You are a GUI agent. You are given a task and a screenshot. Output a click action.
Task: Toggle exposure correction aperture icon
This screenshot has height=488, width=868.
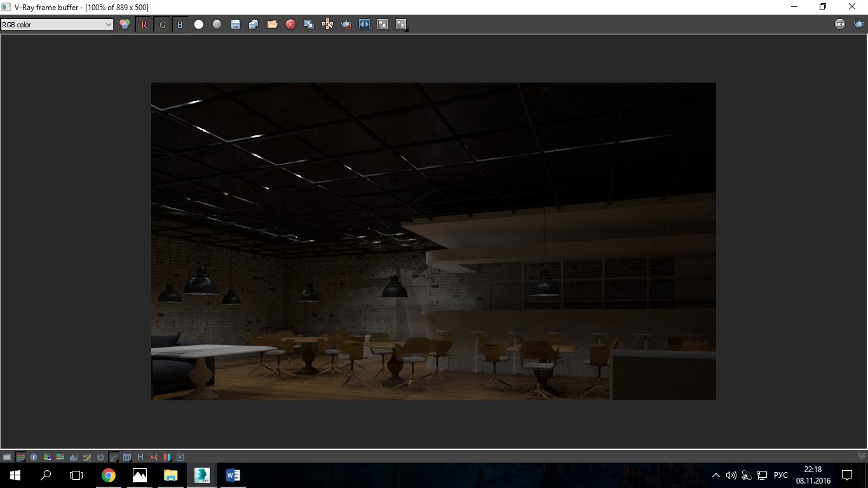coord(100,457)
